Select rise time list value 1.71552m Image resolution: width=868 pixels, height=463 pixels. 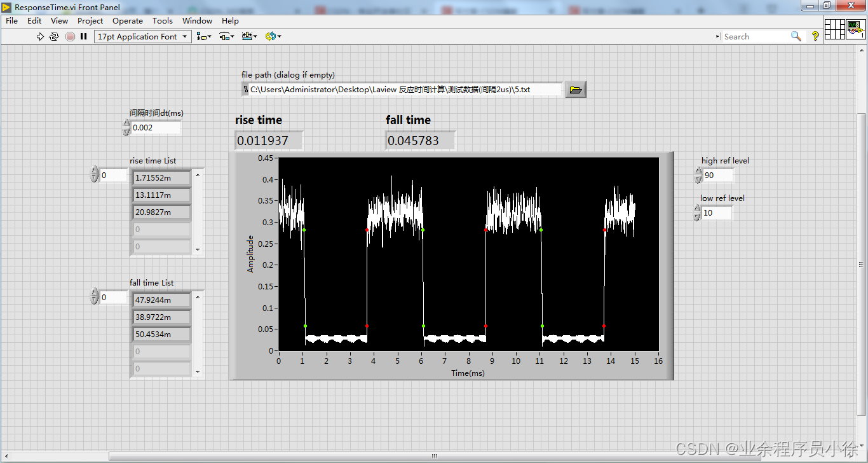161,178
